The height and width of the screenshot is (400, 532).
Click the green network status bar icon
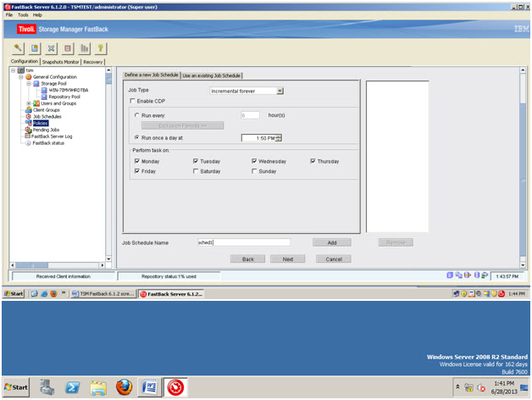point(485,275)
